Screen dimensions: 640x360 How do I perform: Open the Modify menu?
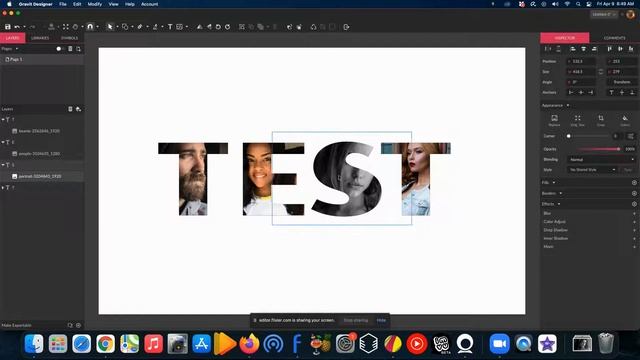(95, 4)
